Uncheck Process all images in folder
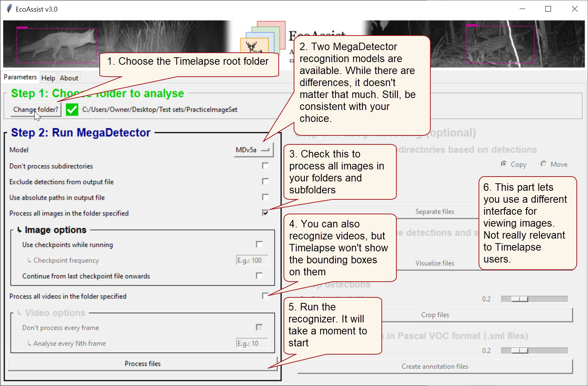Screen dimensions: 588x386 [x=265, y=213]
